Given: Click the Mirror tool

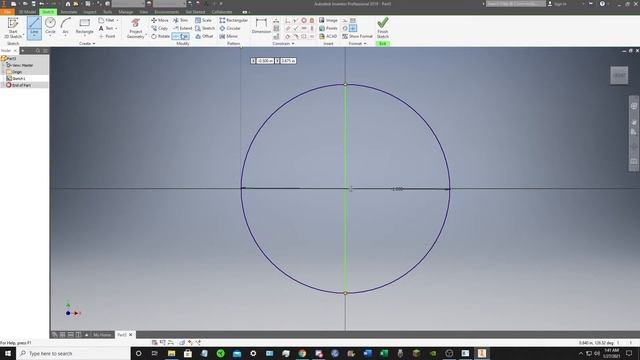Looking at the screenshot, I should point(229,36).
